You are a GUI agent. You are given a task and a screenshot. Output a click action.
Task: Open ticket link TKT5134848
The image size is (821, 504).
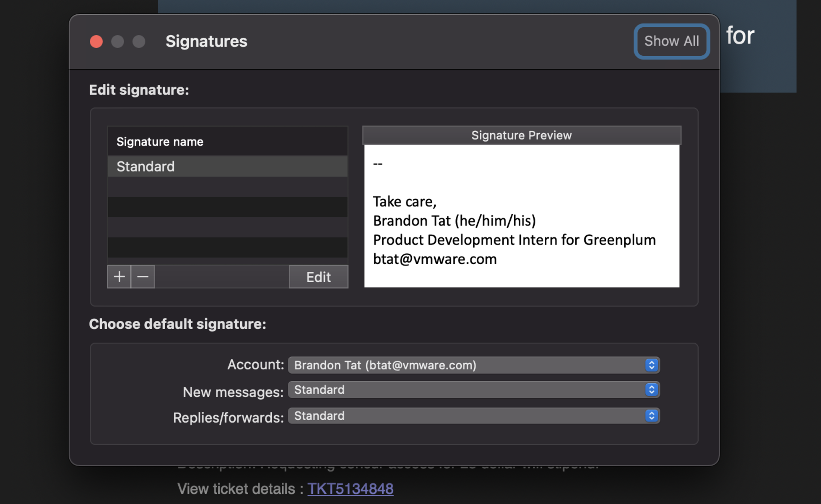350,489
